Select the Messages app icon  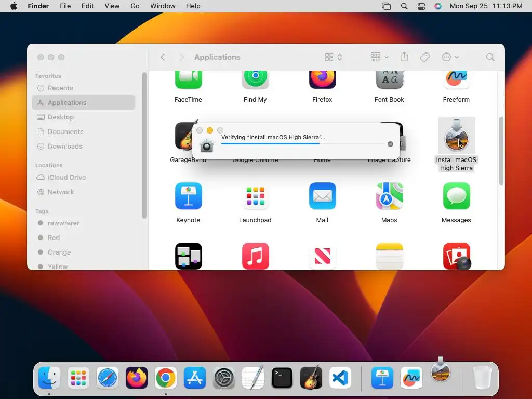pyautogui.click(x=456, y=196)
